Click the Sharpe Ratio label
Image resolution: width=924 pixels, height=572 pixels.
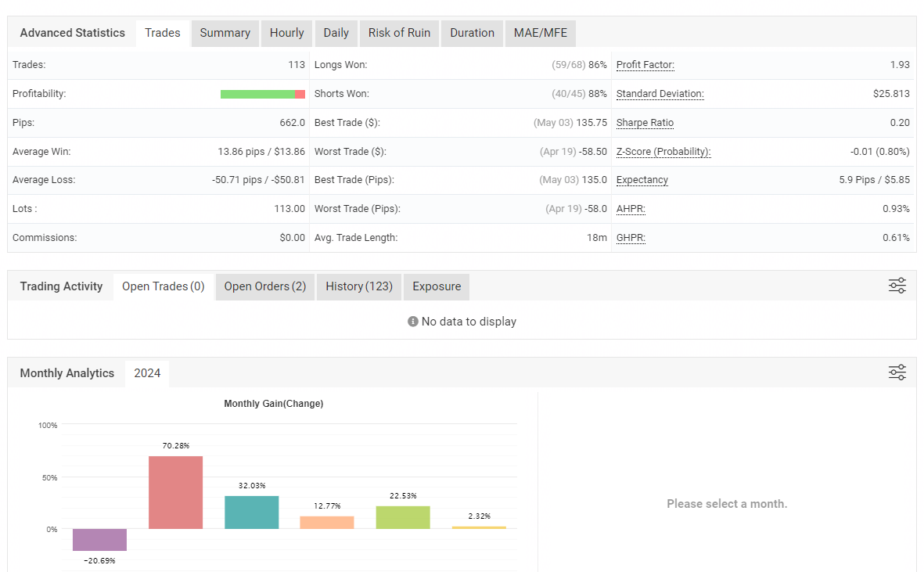coord(645,123)
